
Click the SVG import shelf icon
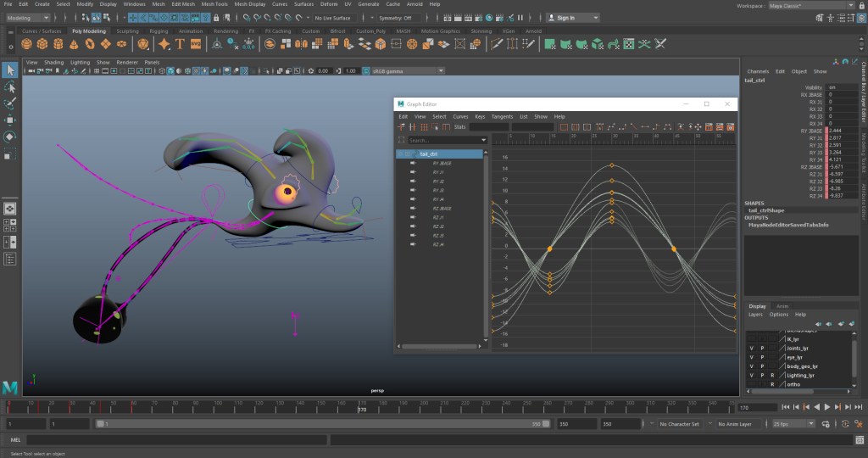coord(196,43)
